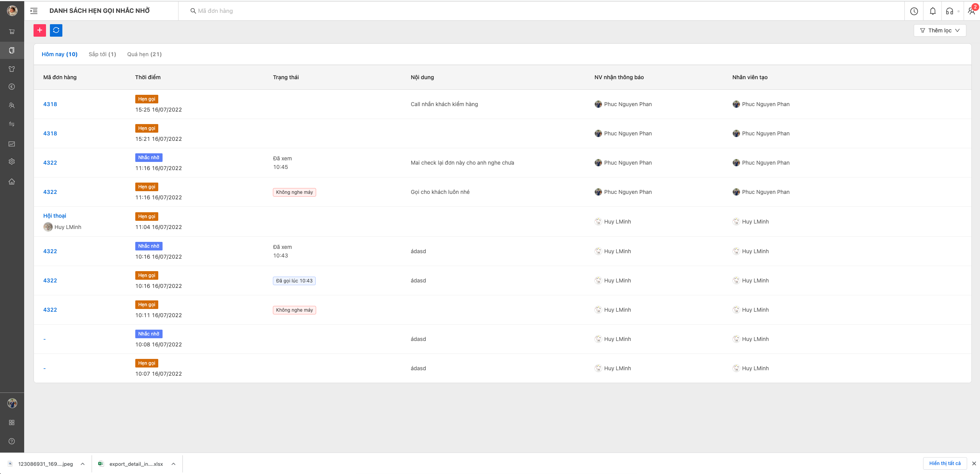Toggle the sidebar menu collapse icon
Image resolution: width=980 pixels, height=474 pixels.
[34, 11]
